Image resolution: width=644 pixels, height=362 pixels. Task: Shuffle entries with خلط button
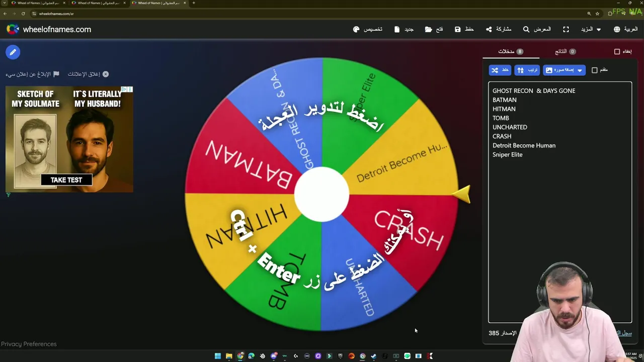click(500, 70)
